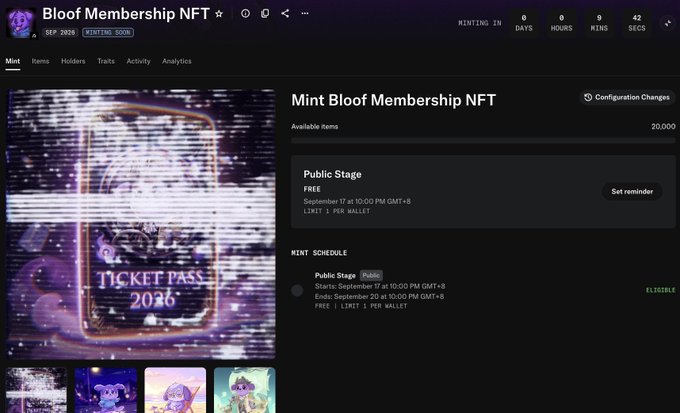
Task: Click the 'Ends: September 20' schedule text
Action: coord(379,296)
